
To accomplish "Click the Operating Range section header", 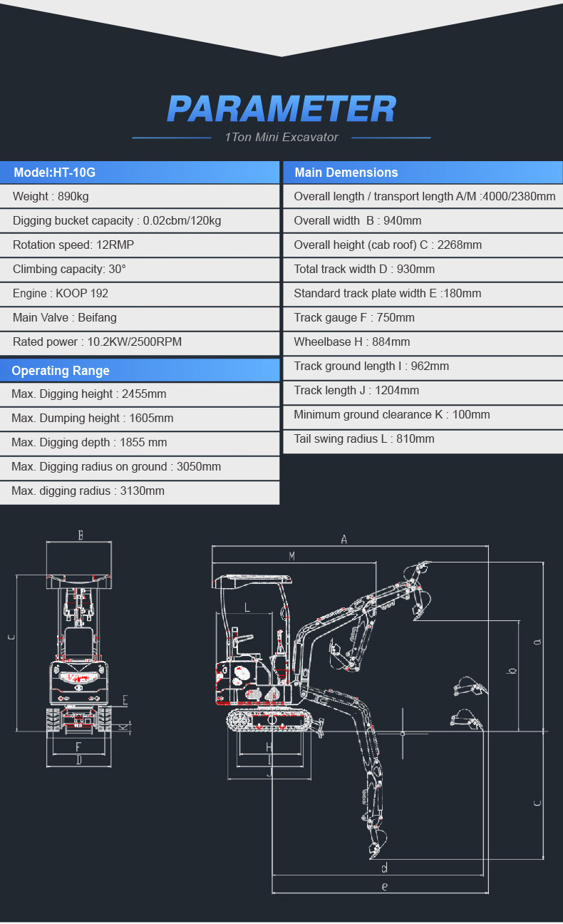I will (x=140, y=371).
